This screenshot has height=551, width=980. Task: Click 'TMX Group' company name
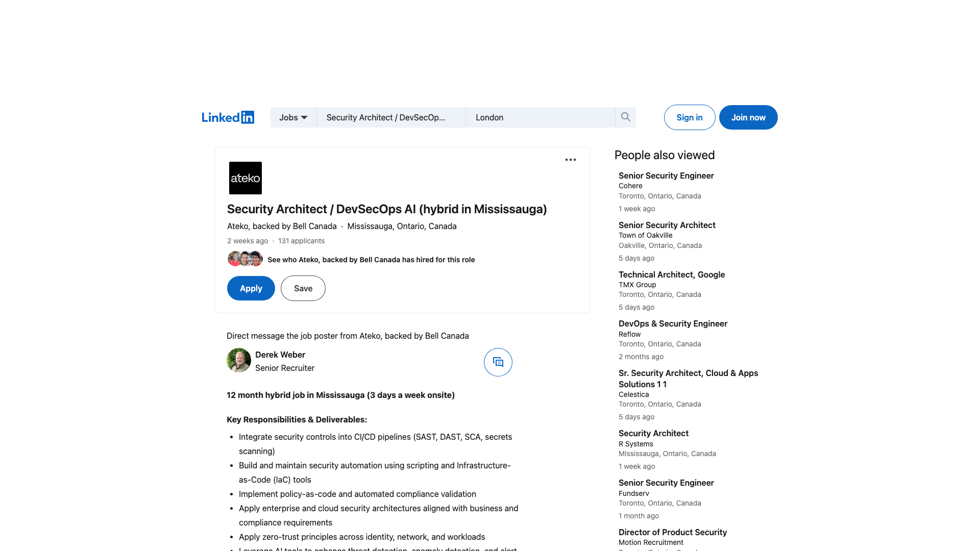(x=637, y=285)
